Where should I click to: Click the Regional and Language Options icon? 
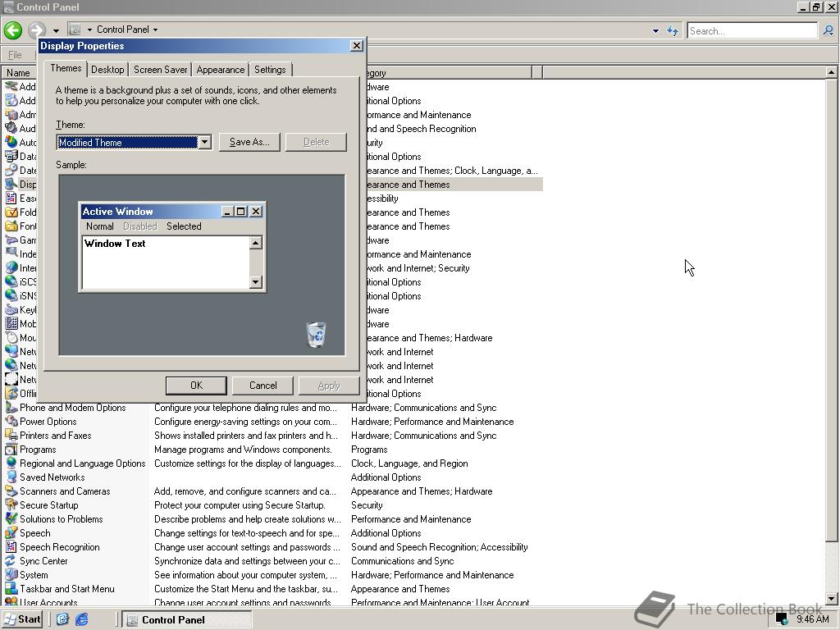(11, 463)
